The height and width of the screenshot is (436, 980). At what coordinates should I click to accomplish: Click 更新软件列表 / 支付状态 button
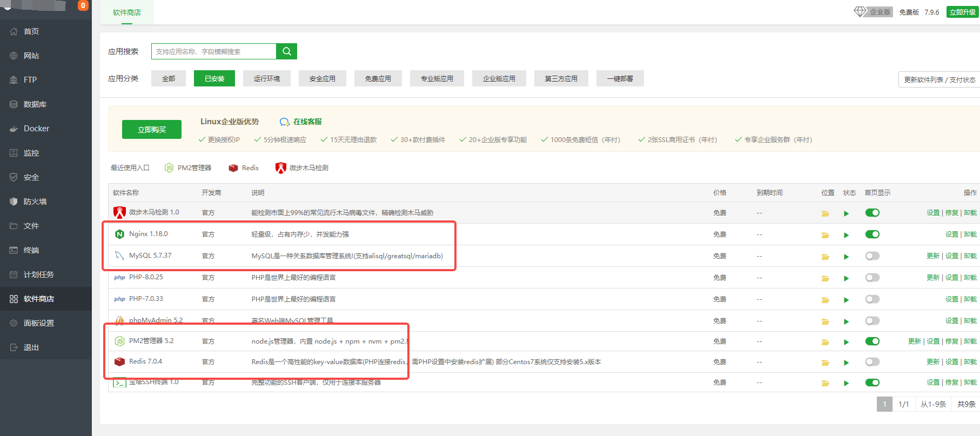[x=939, y=79]
